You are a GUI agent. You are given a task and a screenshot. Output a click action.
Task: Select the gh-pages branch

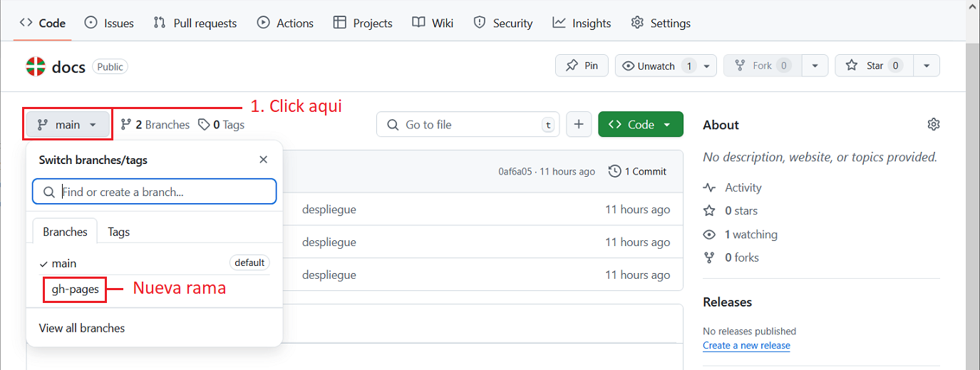(x=75, y=289)
